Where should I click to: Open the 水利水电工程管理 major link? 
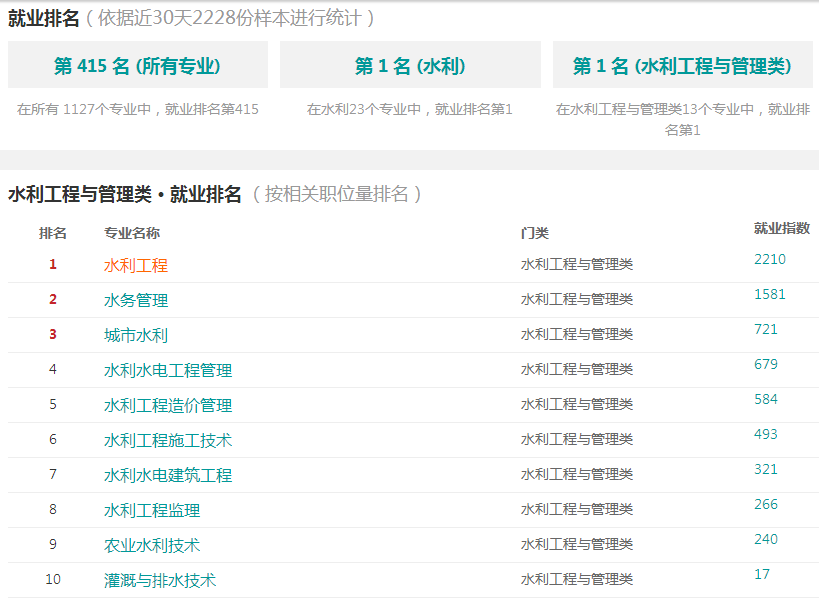[x=168, y=370]
